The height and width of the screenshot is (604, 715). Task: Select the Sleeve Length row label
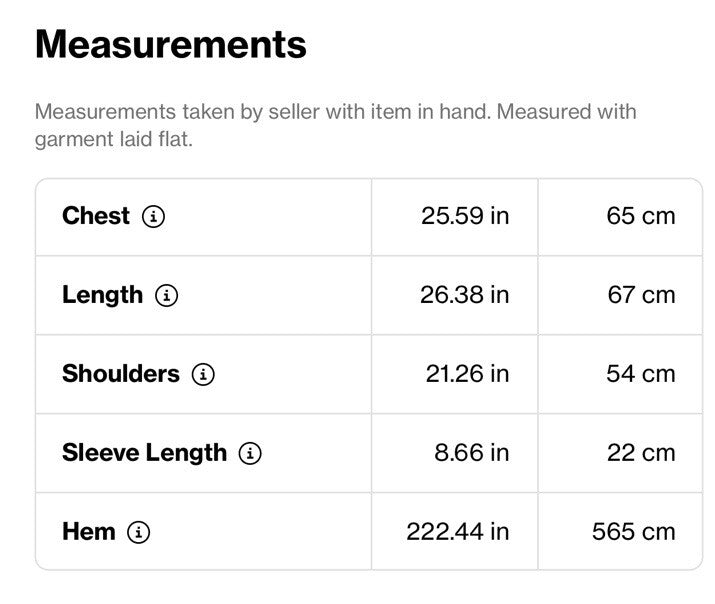point(145,453)
